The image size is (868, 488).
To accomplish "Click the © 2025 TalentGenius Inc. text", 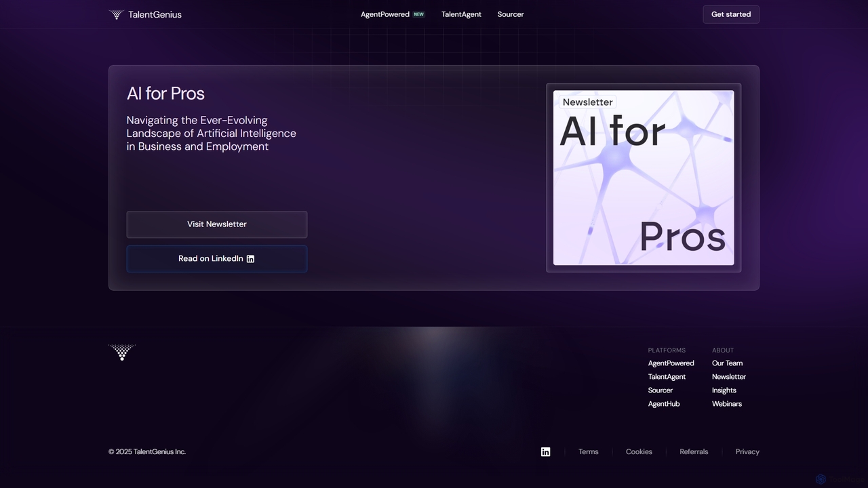I will coord(147,452).
